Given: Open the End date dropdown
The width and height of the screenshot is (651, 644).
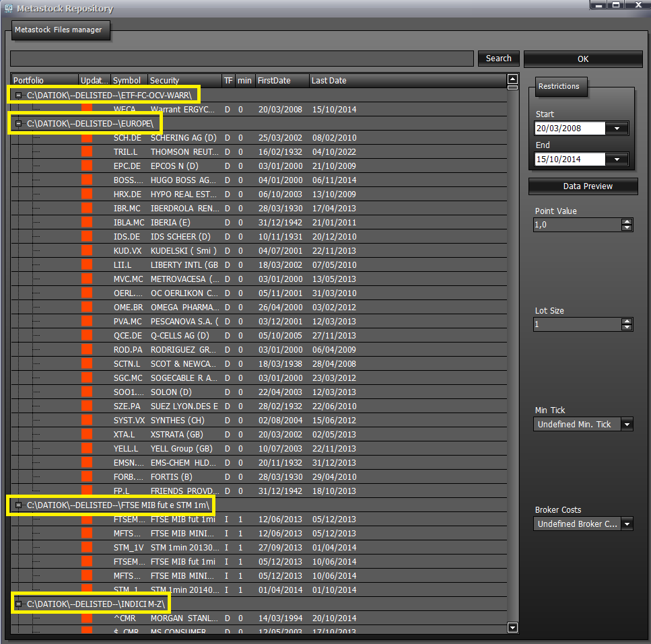Looking at the screenshot, I should [x=617, y=159].
